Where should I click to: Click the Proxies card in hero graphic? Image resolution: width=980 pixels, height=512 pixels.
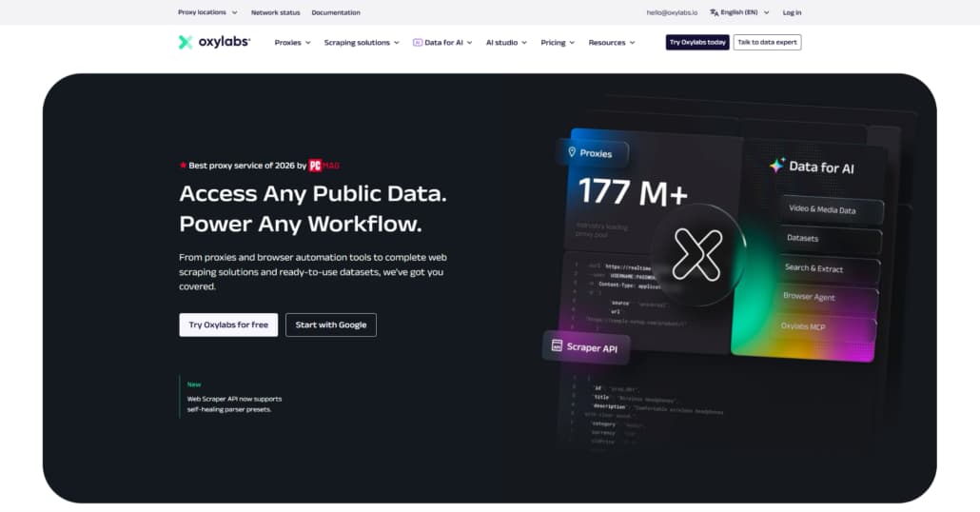[592, 153]
